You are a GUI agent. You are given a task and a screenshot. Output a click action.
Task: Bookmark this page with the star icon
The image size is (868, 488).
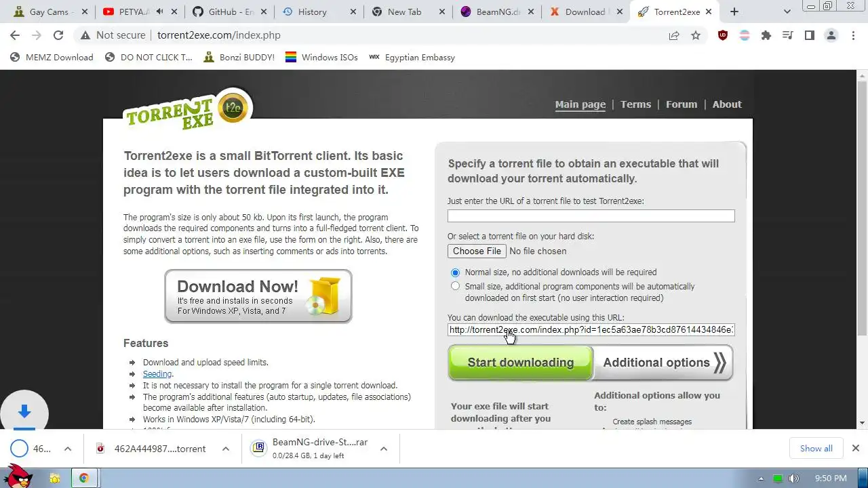(696, 35)
